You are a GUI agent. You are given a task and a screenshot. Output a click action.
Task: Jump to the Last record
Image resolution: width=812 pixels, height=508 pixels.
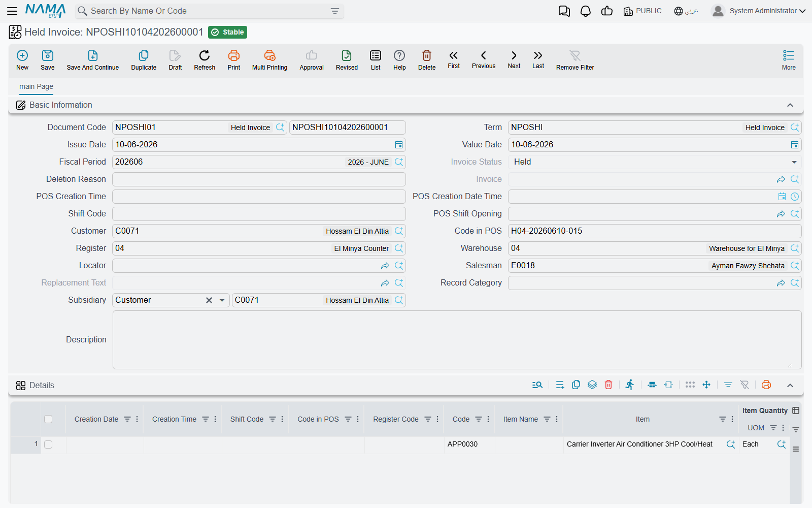538,59
